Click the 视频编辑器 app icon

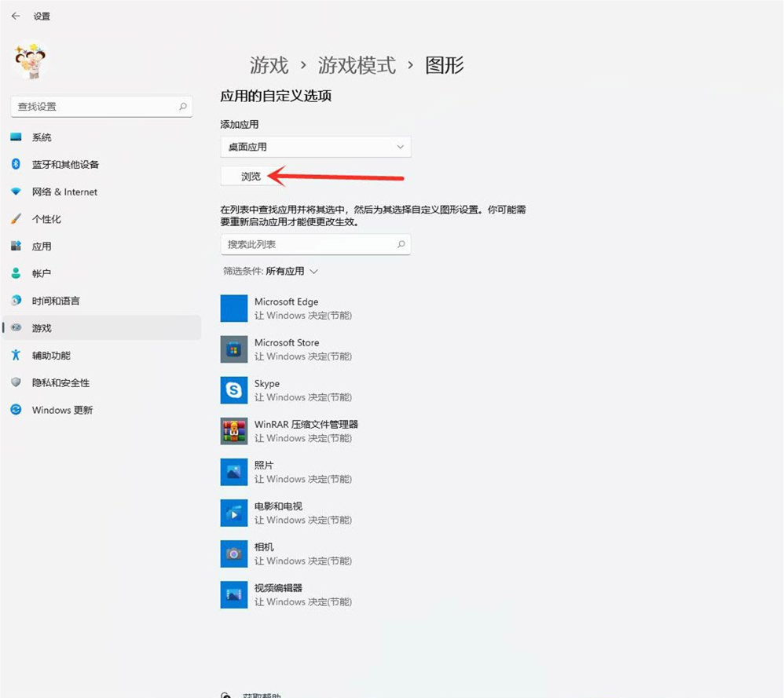pos(233,594)
